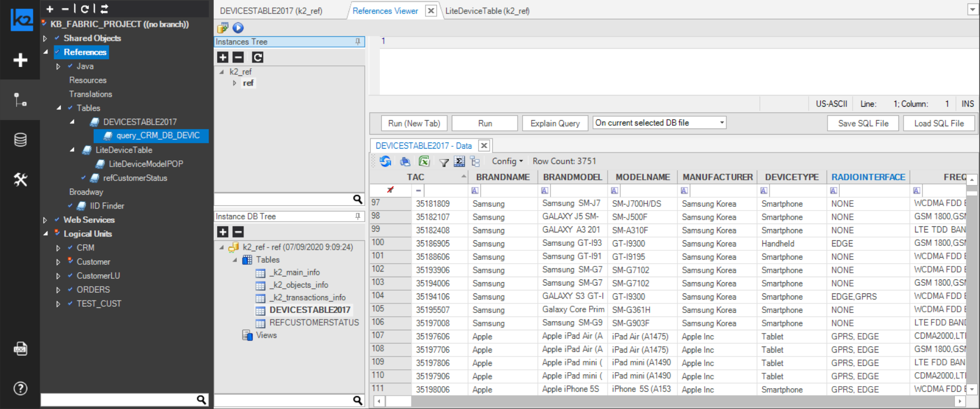This screenshot has height=409, width=980.
Task: Click the help question mark icon
Action: (20, 388)
